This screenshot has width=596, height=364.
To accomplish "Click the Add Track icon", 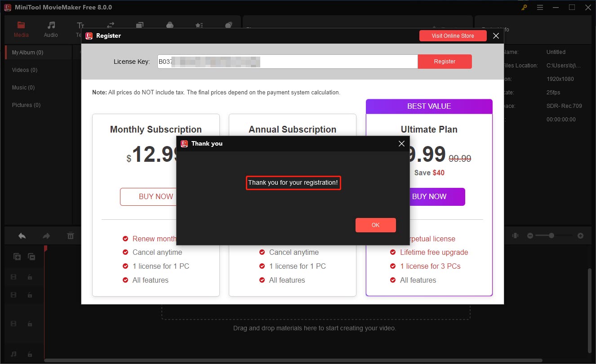I will pyautogui.click(x=17, y=257).
